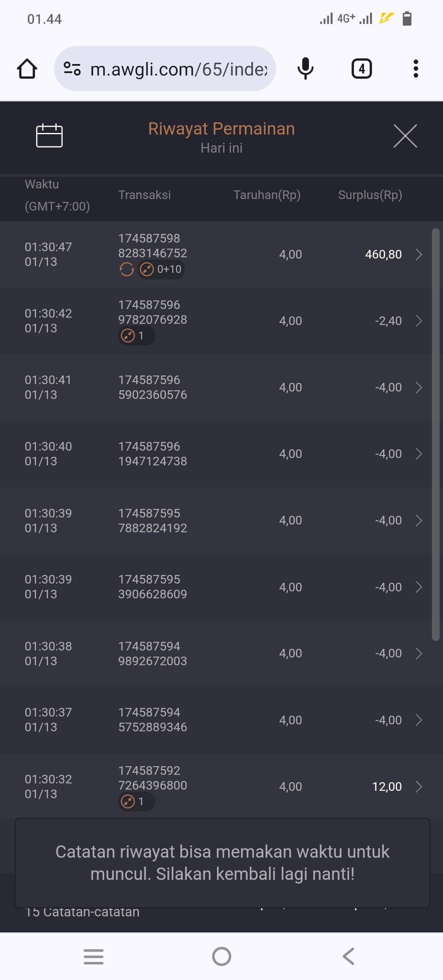Tap the site settings icon in address bar
The width and height of the screenshot is (443, 980).
[x=72, y=69]
